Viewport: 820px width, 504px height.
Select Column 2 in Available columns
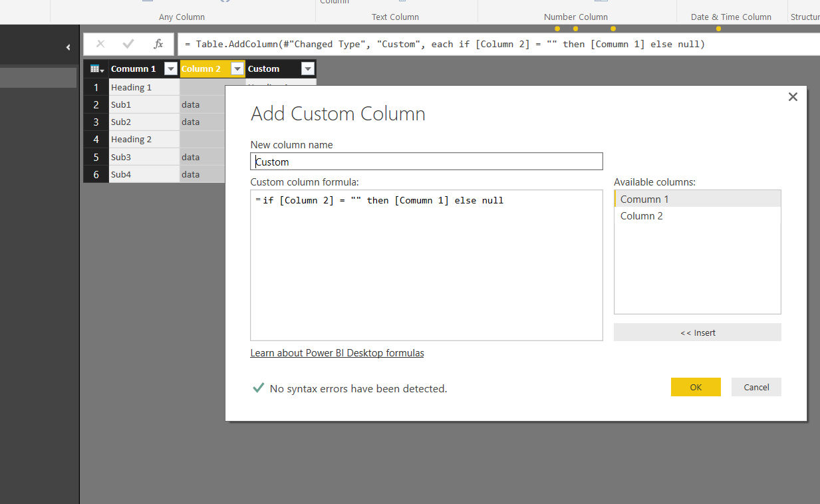click(x=697, y=215)
